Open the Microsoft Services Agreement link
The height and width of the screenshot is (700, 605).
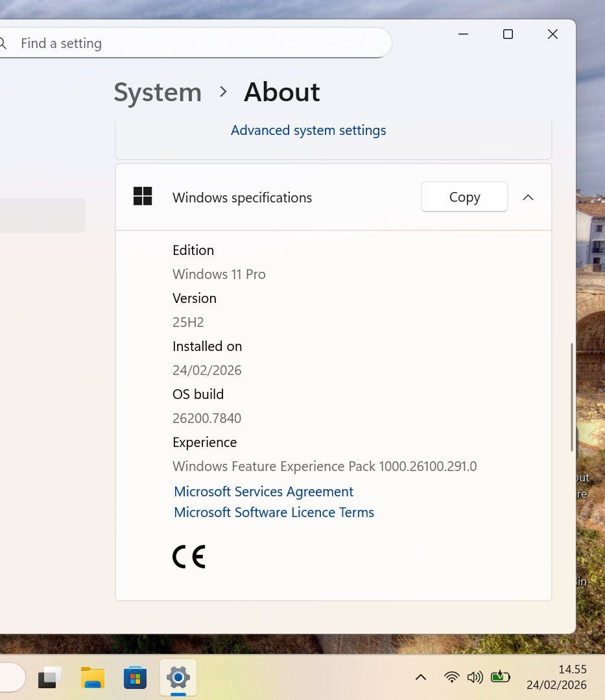tap(263, 492)
